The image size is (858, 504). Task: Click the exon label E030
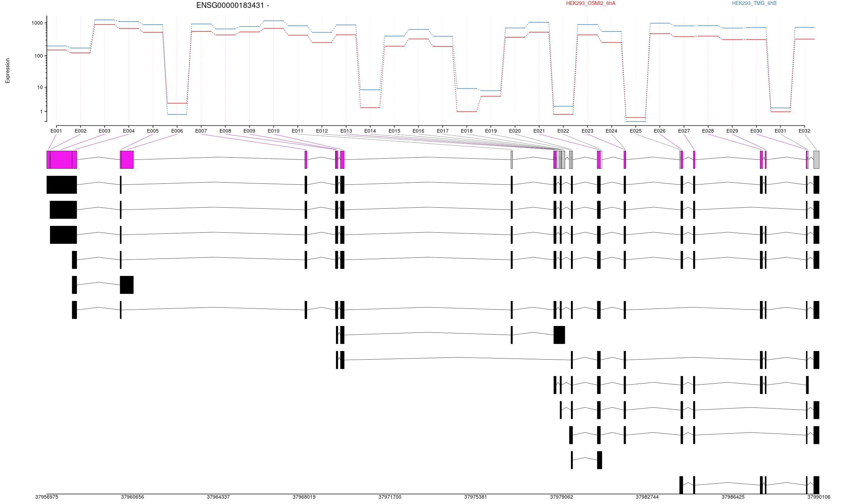tap(756, 131)
